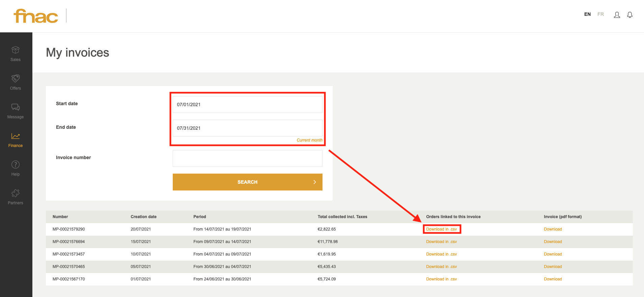Image resolution: width=644 pixels, height=297 pixels.
Task: Click creation date 05/07/2021
Action: 141,267
